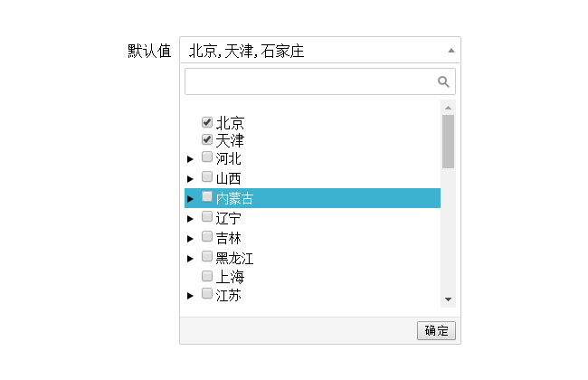Select the 上海 checkbox

click(207, 276)
